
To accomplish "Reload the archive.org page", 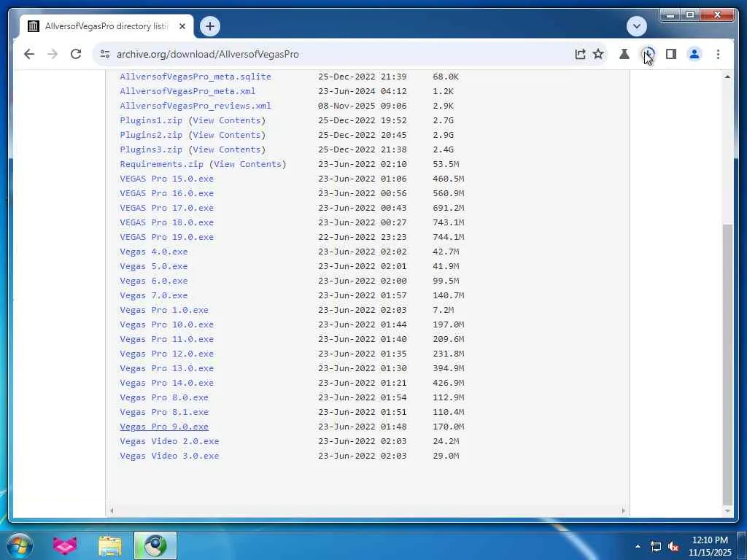I will click(x=76, y=54).
